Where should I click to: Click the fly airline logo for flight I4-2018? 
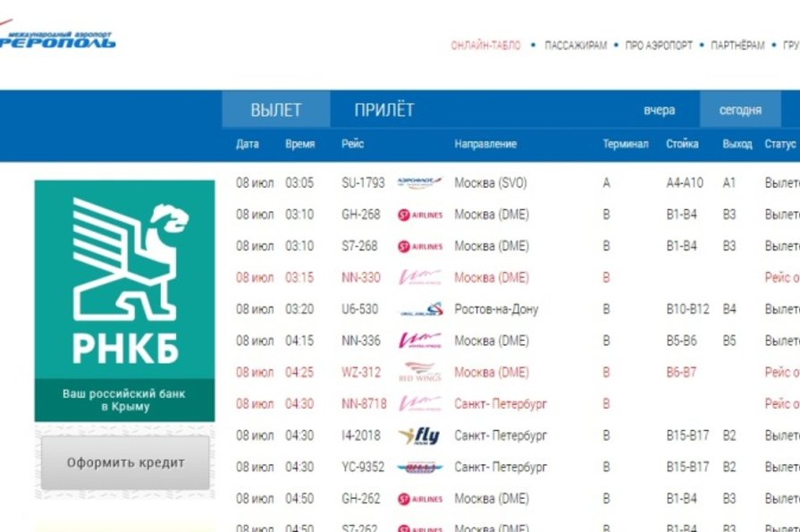pyautogui.click(x=419, y=435)
